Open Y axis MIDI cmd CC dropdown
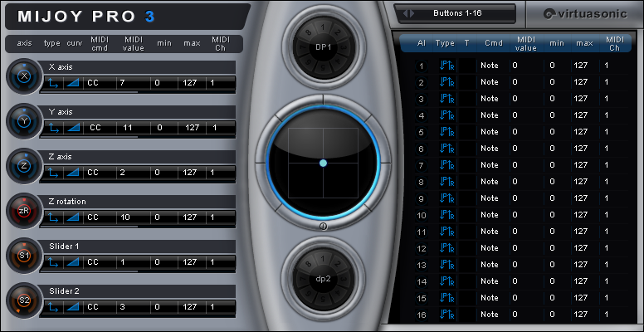The height and width of the screenshot is (332, 644). coord(100,128)
